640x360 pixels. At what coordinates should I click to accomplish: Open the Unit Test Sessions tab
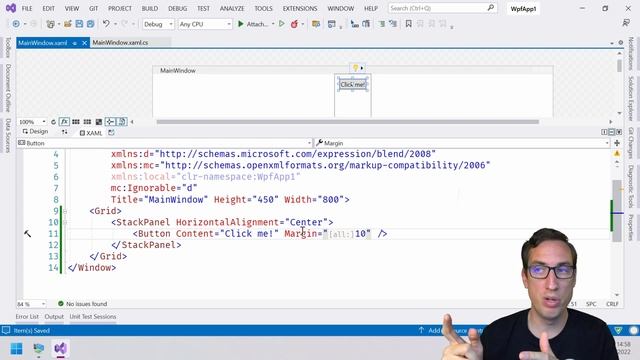click(x=93, y=317)
